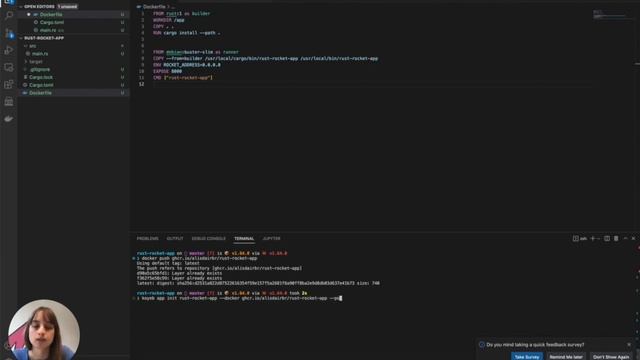Kill terminal with the trash icon
The height and width of the screenshot is (360, 640).
pos(616,238)
